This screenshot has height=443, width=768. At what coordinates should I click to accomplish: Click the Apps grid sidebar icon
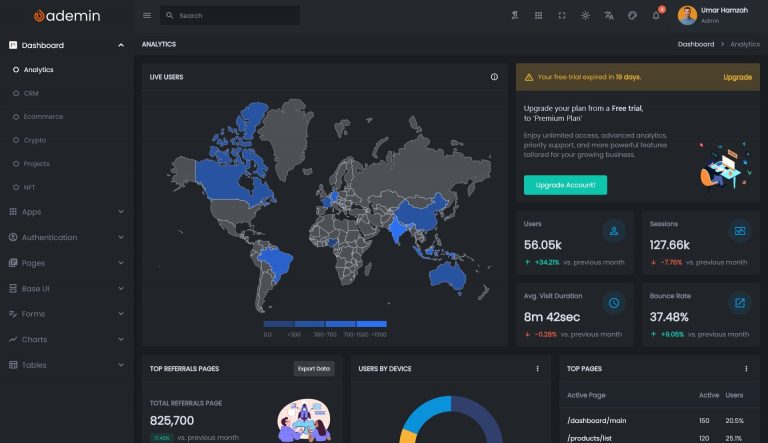tap(13, 212)
